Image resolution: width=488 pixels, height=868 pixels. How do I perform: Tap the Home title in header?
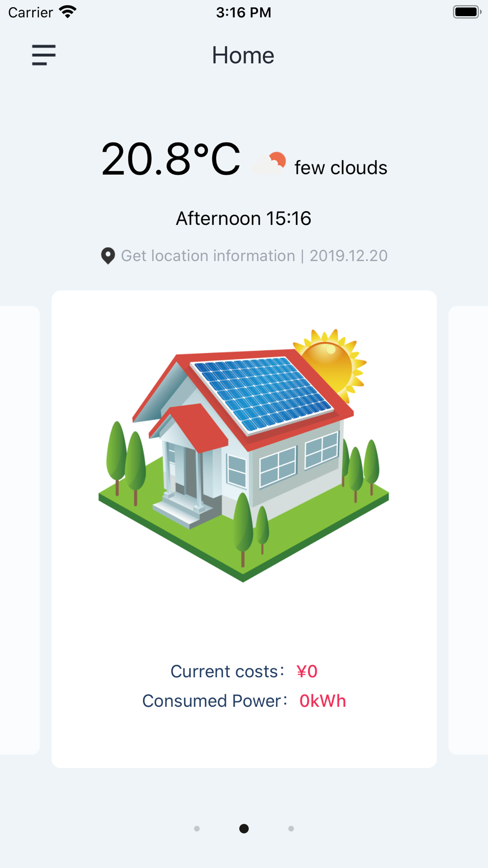(x=243, y=55)
